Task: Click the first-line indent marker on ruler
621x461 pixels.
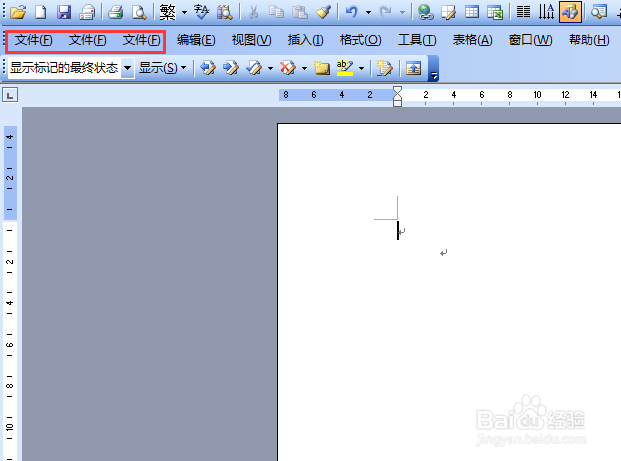Action: (397, 90)
